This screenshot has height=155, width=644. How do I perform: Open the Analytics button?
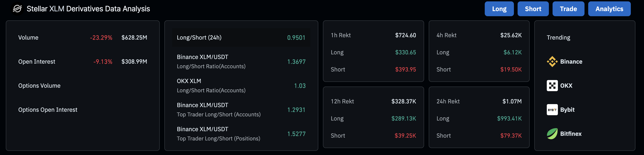609,9
